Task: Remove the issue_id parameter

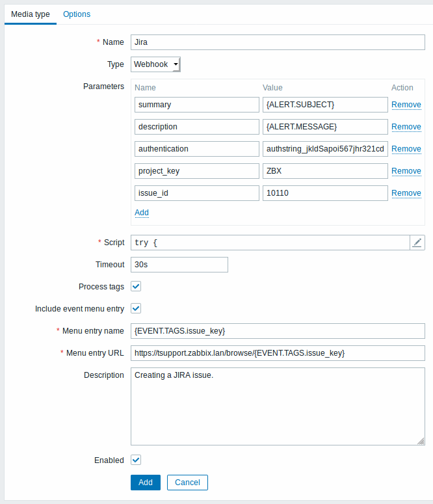Action: (x=406, y=193)
